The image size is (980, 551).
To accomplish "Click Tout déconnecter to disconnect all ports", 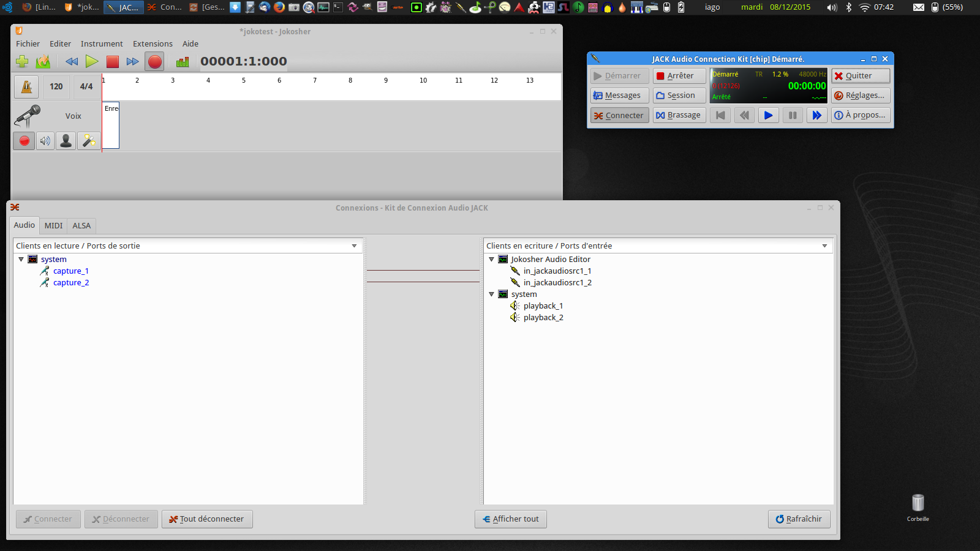I will 207,519.
